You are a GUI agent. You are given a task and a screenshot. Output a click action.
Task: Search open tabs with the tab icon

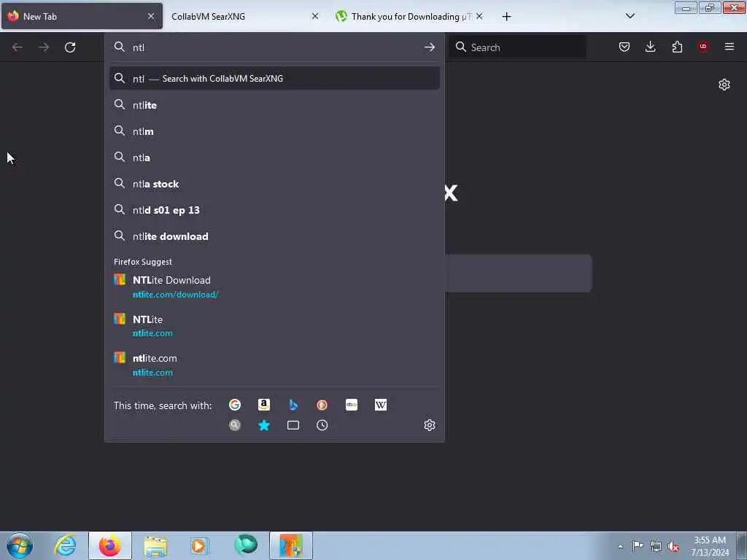293,425
